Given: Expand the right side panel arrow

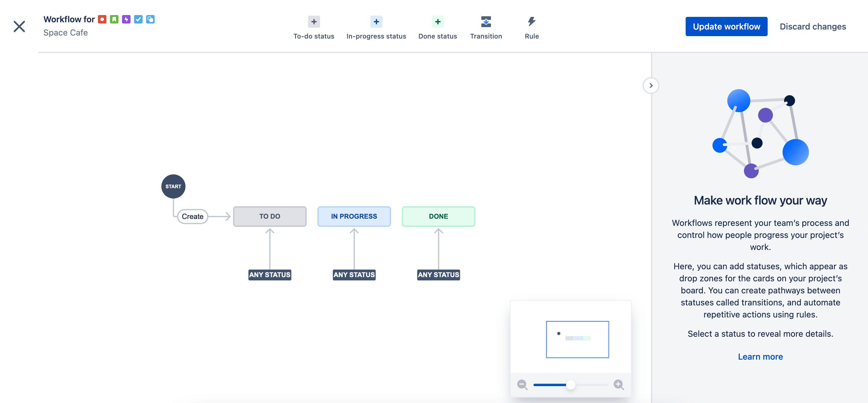Looking at the screenshot, I should [651, 85].
